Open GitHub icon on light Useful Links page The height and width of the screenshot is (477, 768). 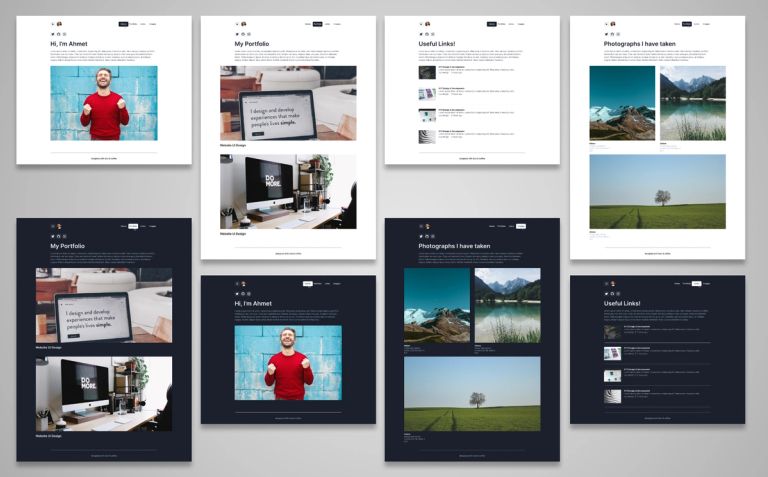[427, 34]
